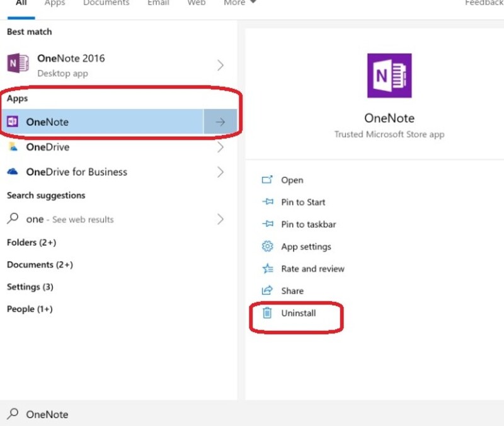This screenshot has height=426, width=504.
Task: Click Pin to Start option
Action: tap(303, 202)
